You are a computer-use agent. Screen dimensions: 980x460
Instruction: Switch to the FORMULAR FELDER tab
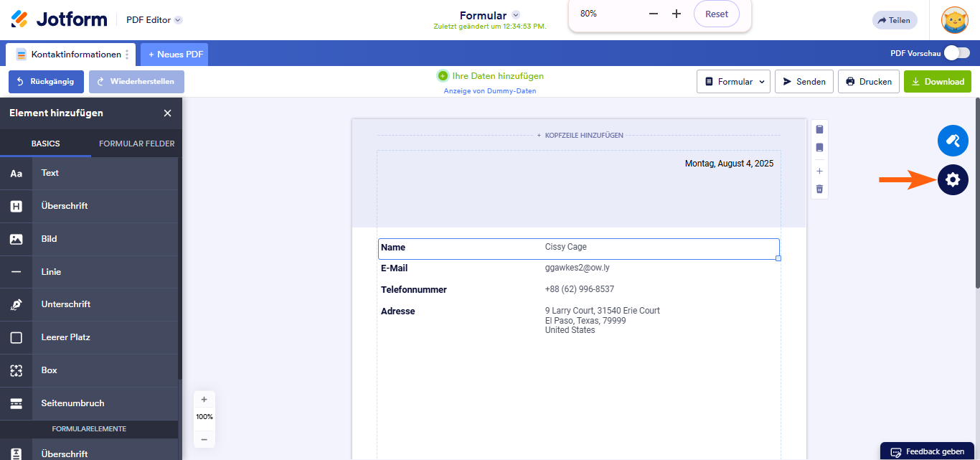click(x=136, y=144)
